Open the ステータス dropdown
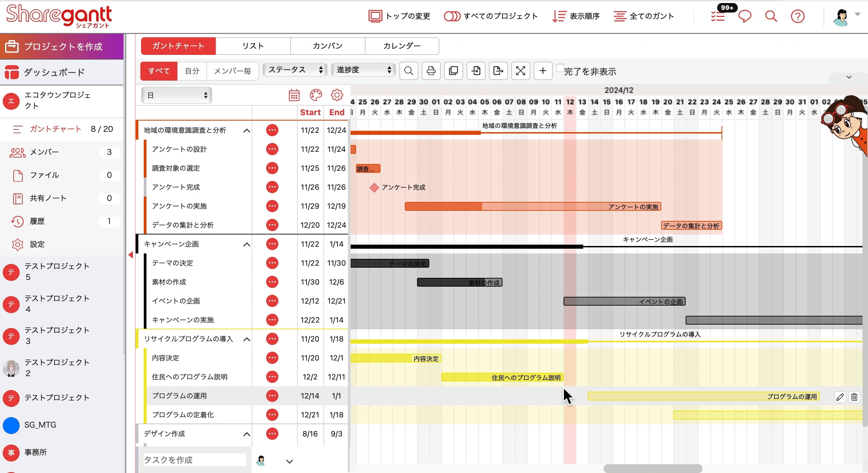Image resolution: width=868 pixels, height=473 pixels. (295, 70)
